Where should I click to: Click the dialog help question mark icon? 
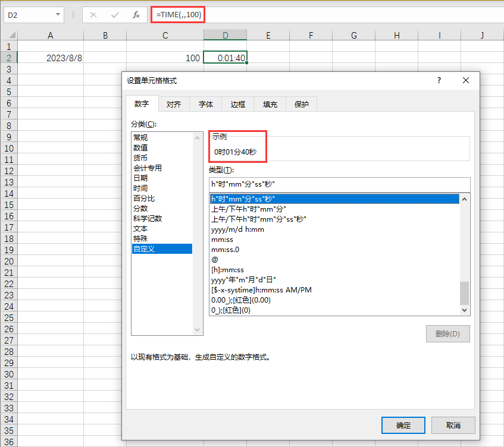coord(439,80)
